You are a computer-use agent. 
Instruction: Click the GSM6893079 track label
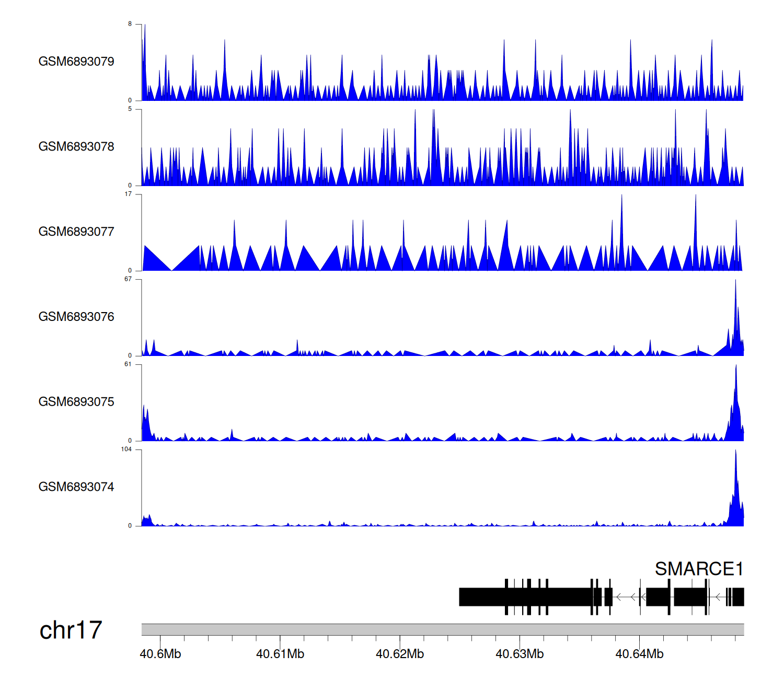(x=76, y=62)
